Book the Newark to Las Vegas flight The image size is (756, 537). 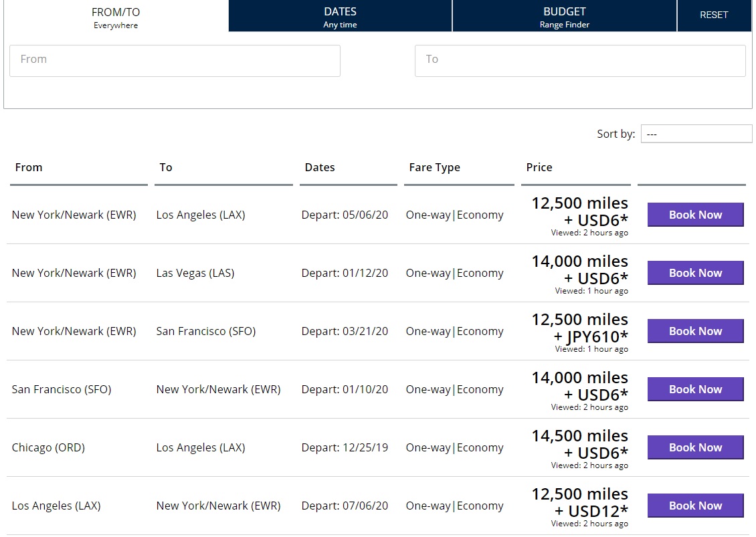[x=695, y=273]
